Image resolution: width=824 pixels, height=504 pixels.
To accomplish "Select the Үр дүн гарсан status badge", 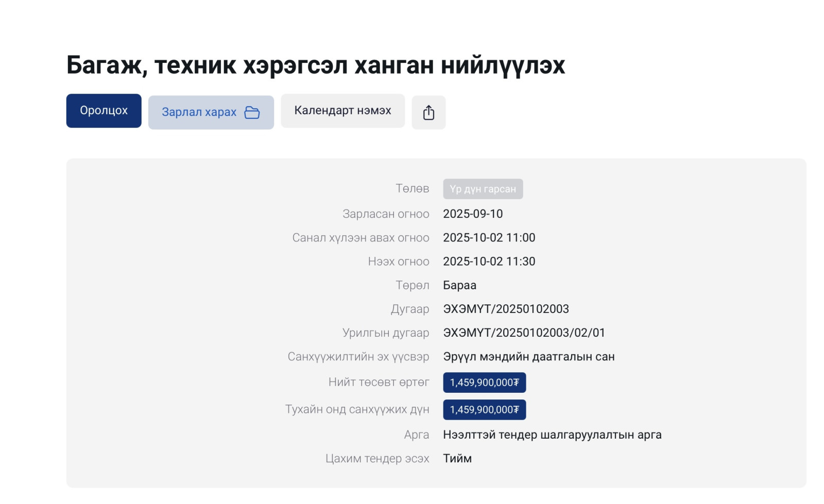I will 483,189.
